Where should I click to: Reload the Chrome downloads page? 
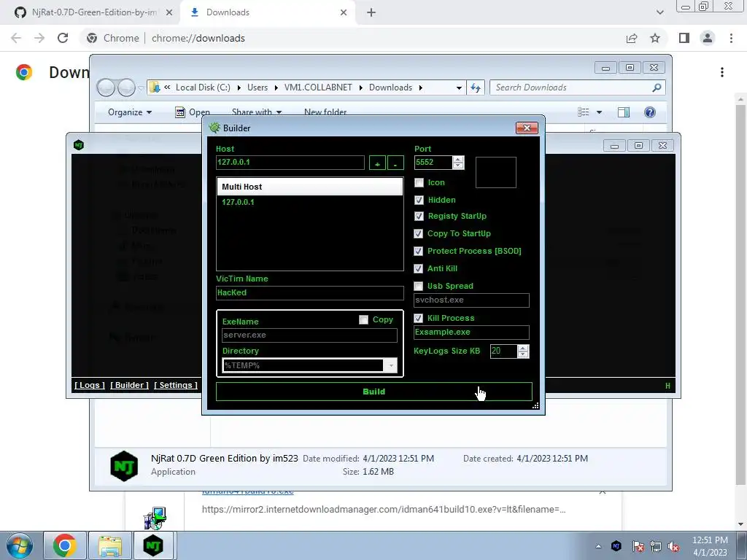[63, 38]
